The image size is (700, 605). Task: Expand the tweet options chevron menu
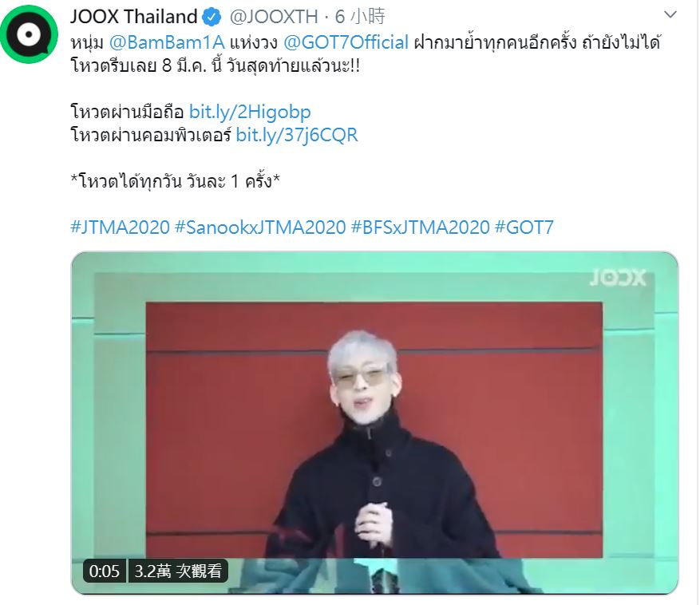coord(670,14)
